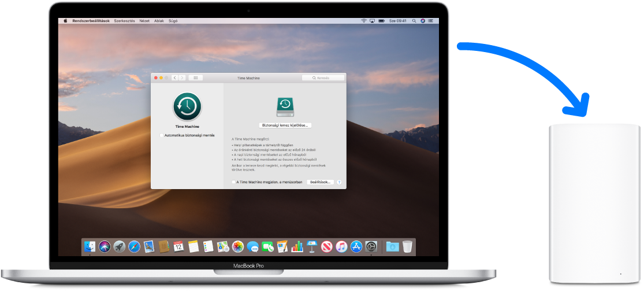Click Biztonsági lemez kijelölése button
Image resolution: width=644 pixels, height=292 pixels.
pos(285,125)
